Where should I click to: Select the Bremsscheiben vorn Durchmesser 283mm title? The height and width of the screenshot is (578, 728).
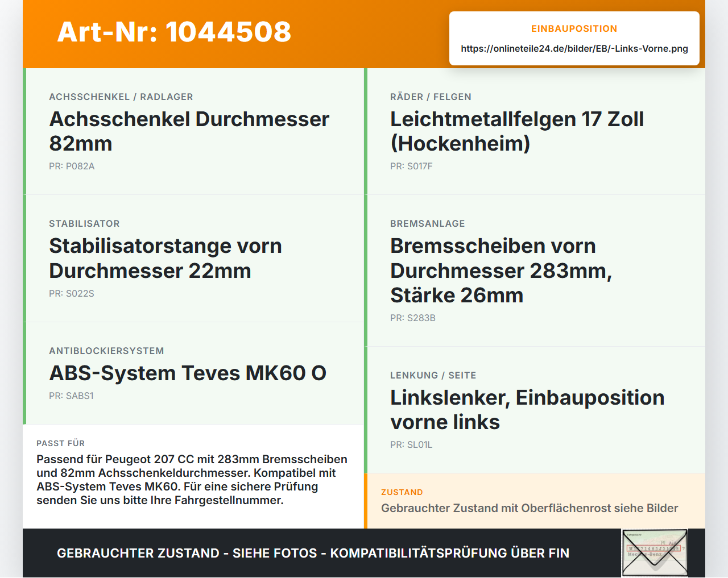click(501, 271)
